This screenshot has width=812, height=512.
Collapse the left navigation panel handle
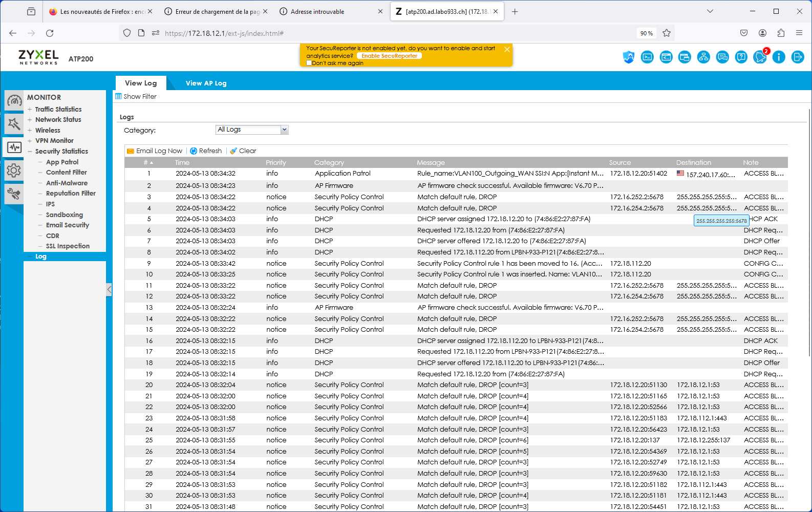(109, 289)
